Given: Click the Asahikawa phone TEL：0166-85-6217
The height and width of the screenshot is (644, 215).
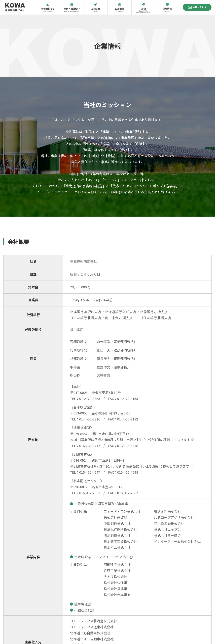Looking at the screenshot, I should (x=85, y=446).
